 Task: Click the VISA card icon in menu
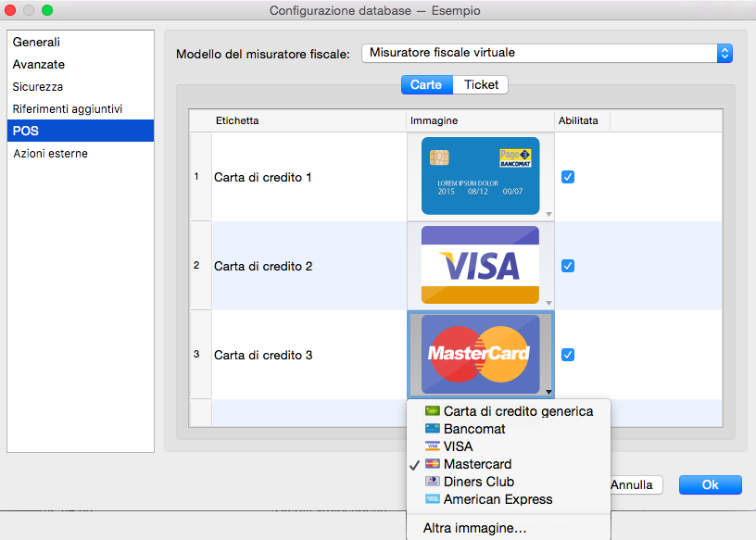click(x=432, y=446)
